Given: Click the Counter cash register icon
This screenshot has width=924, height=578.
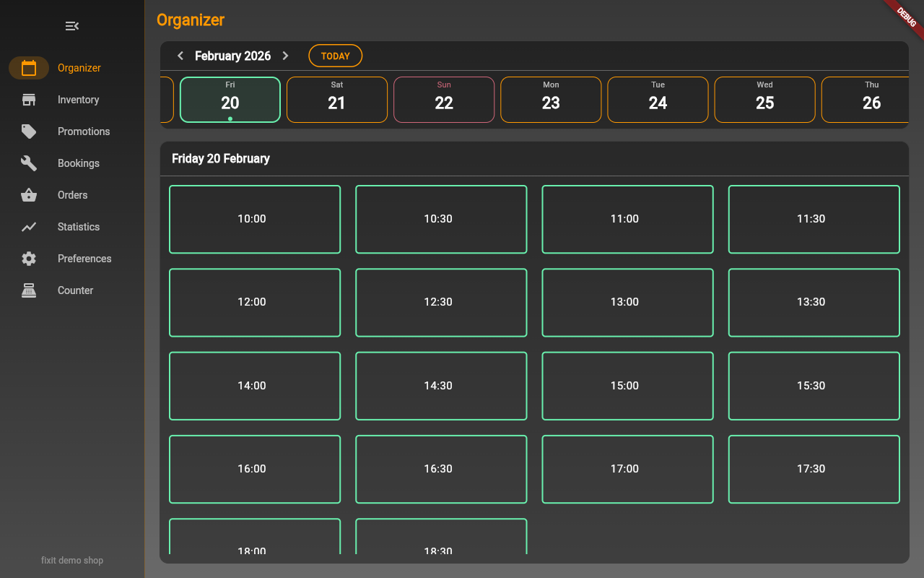Looking at the screenshot, I should [x=29, y=290].
